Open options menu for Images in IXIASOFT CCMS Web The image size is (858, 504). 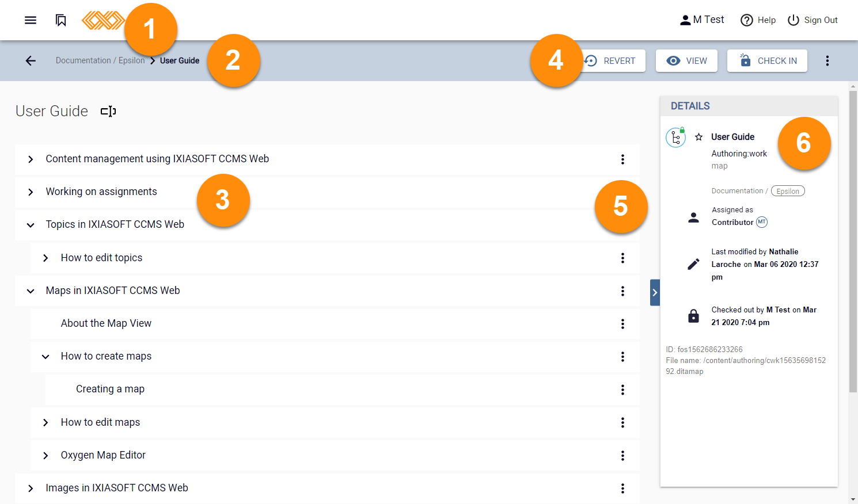[x=622, y=488]
